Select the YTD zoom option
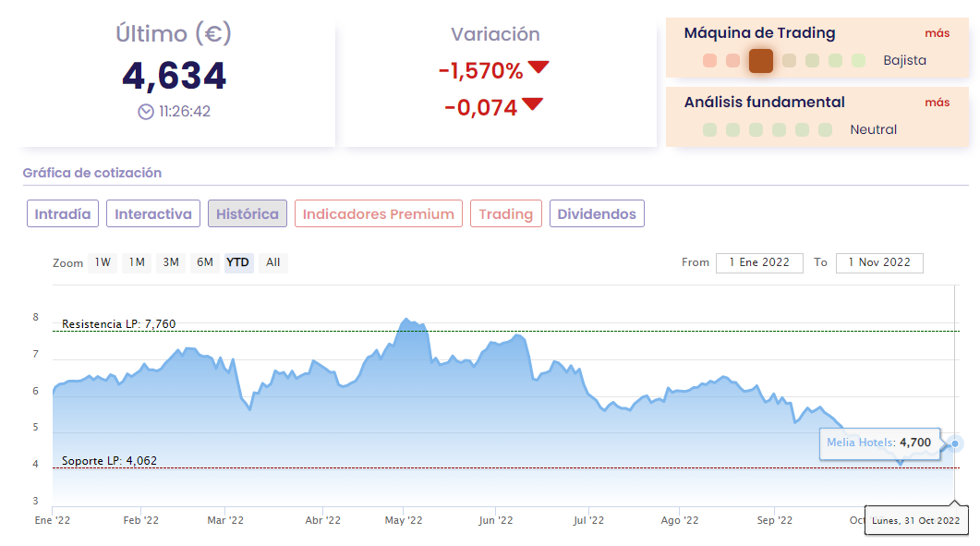Screen dimensions: 980x546 [x=238, y=262]
